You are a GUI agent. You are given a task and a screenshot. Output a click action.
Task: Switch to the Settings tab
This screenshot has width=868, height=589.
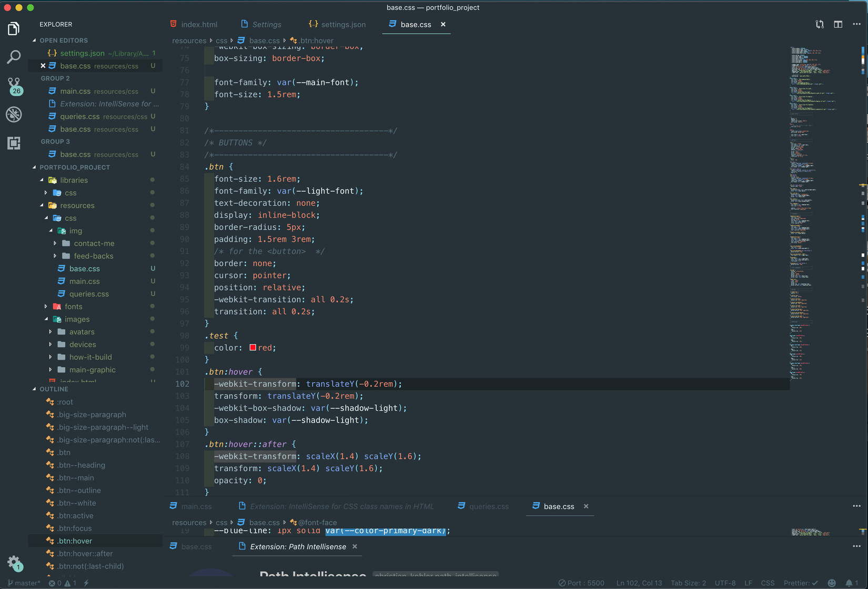coord(261,24)
